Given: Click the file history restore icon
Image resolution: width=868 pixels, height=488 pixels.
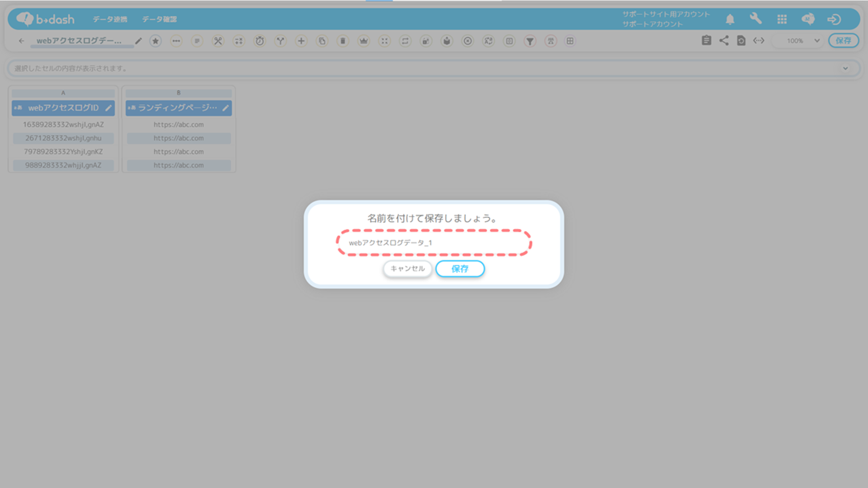Looking at the screenshot, I should (x=741, y=40).
